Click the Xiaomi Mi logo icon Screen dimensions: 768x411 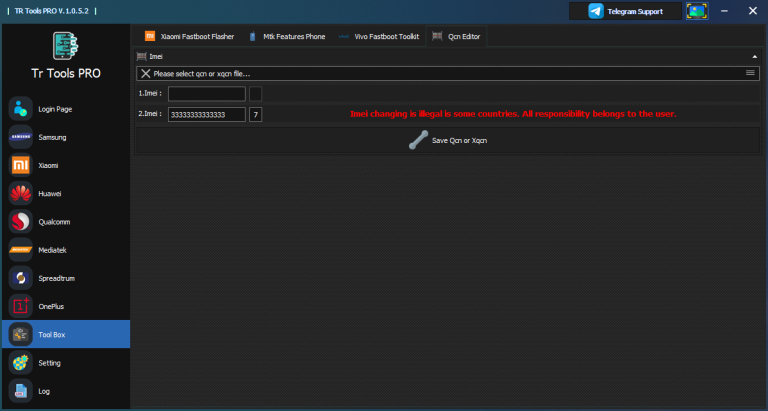click(x=21, y=166)
